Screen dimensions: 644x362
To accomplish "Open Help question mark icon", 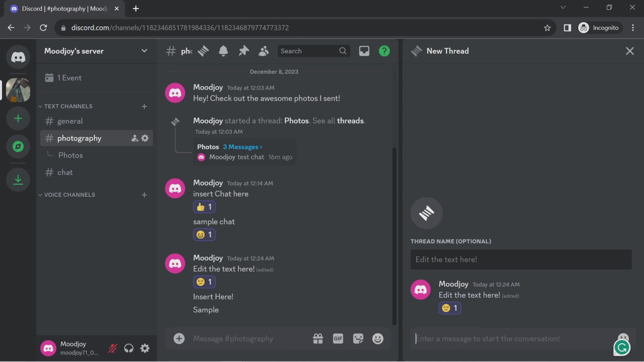I will [x=384, y=51].
